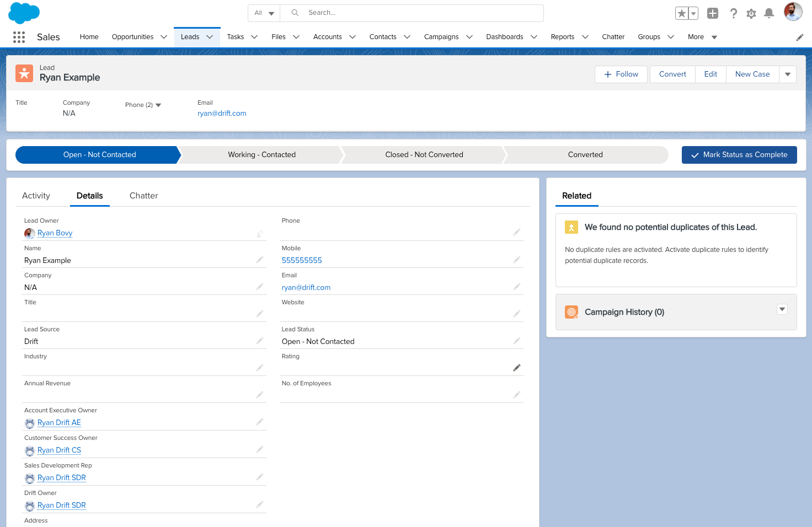Click the Convert button
This screenshot has height=527, width=812.
(x=672, y=74)
